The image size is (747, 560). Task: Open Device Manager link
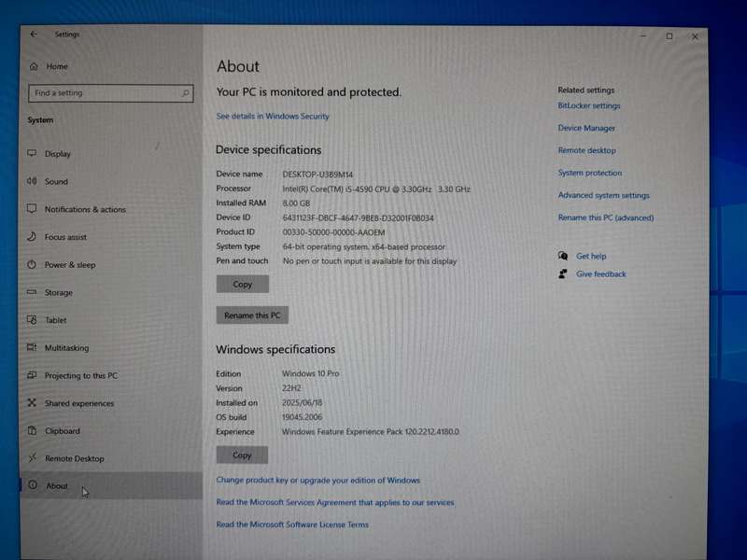tap(586, 128)
